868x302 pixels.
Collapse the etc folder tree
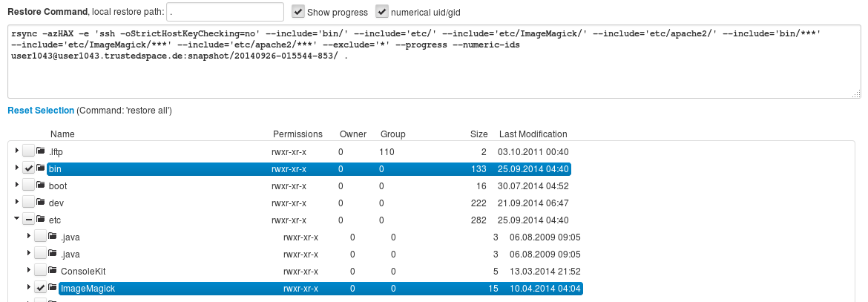tap(17, 220)
